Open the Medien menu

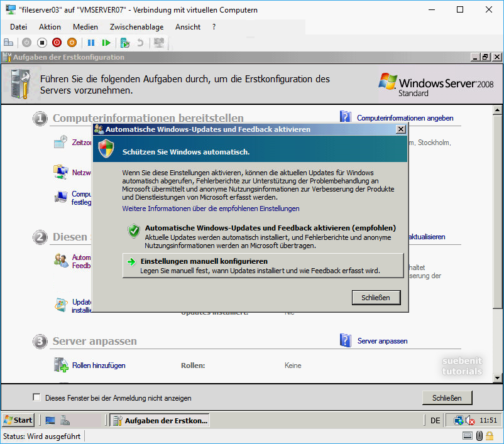85,27
